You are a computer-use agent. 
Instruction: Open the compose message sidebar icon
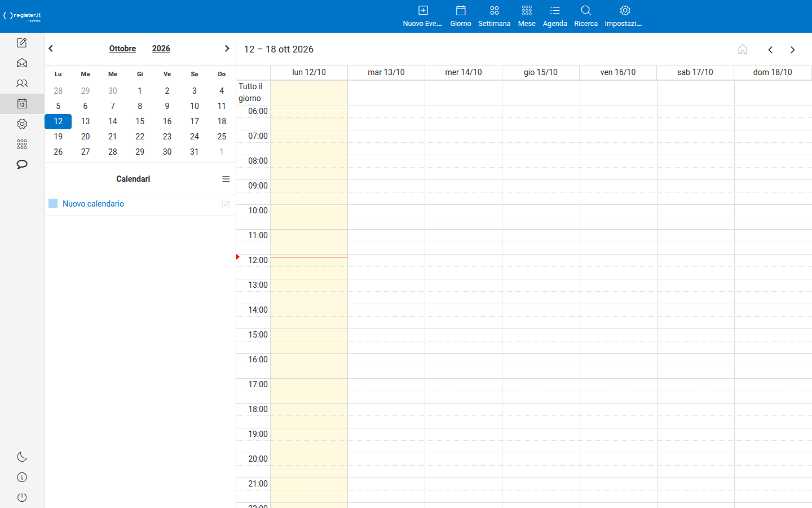22,43
